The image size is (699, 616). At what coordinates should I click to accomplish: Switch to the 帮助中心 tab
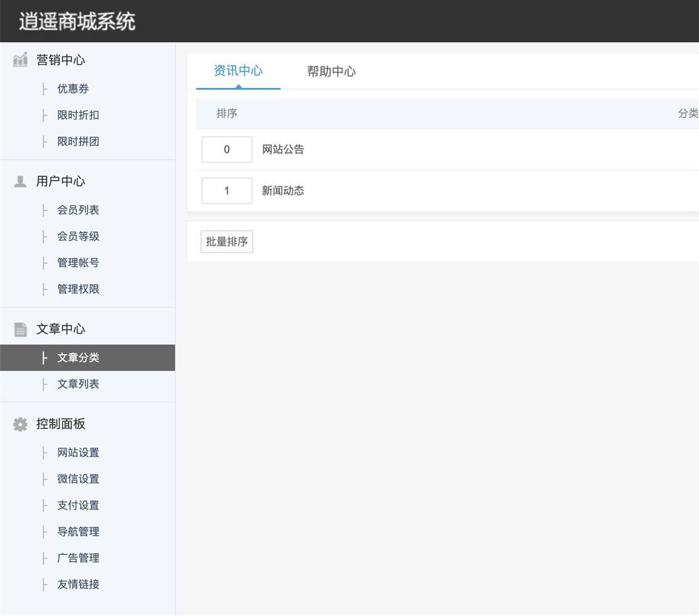pyautogui.click(x=331, y=72)
